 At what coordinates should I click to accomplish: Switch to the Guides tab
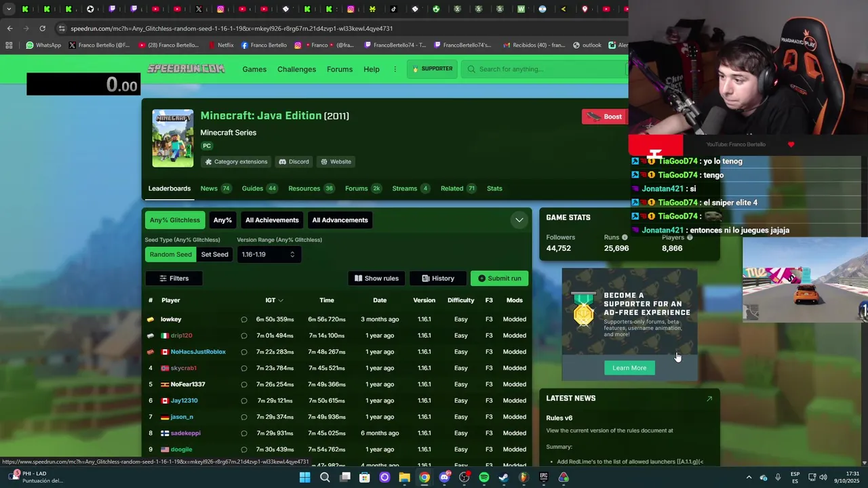(260, 188)
